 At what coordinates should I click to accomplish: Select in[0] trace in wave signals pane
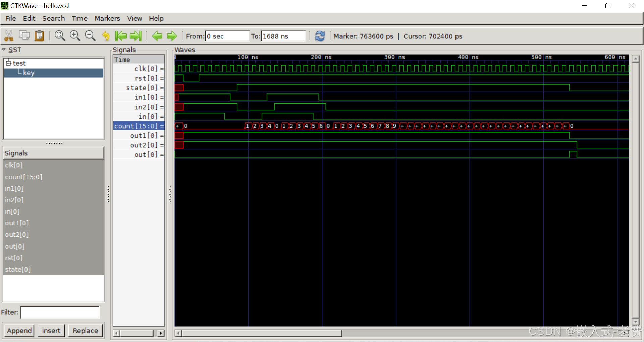click(139, 116)
